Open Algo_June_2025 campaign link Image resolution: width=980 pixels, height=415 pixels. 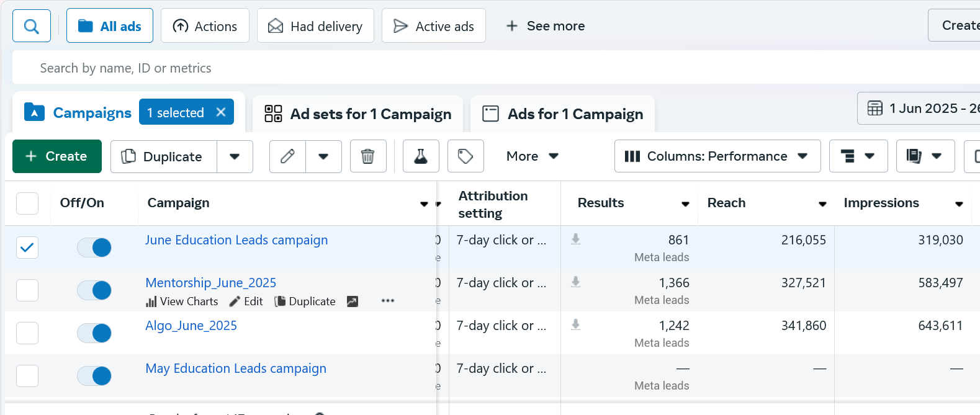click(191, 326)
